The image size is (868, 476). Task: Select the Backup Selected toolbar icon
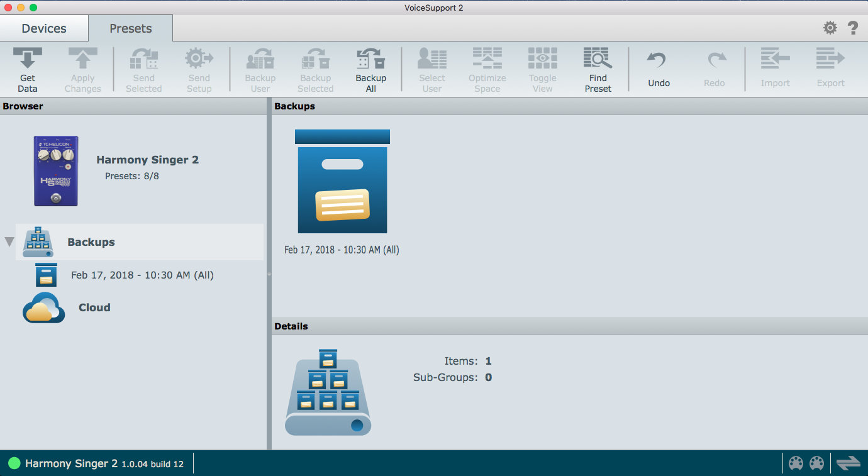[316, 70]
